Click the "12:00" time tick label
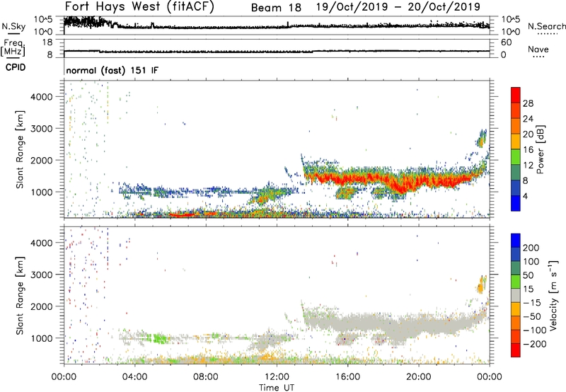The width and height of the screenshot is (566, 392). pos(277,377)
